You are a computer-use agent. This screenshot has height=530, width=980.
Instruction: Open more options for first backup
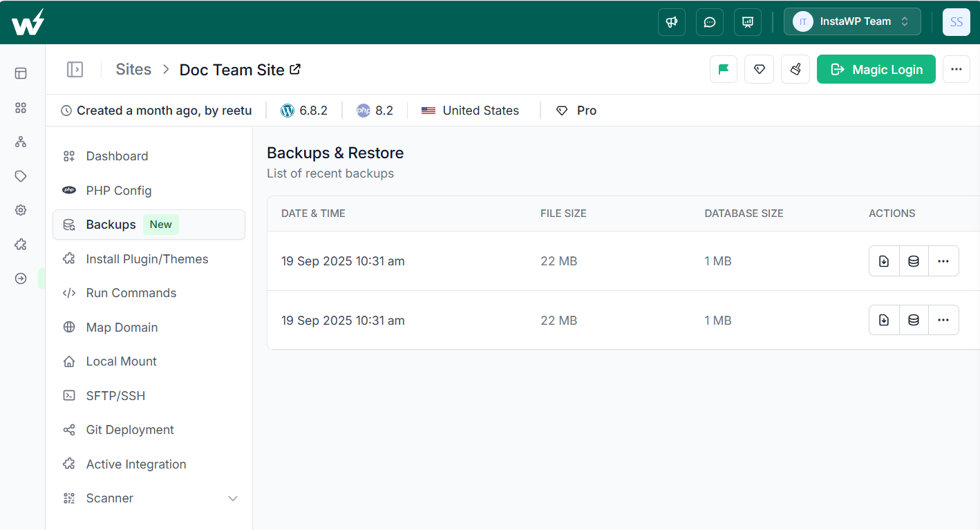(943, 261)
